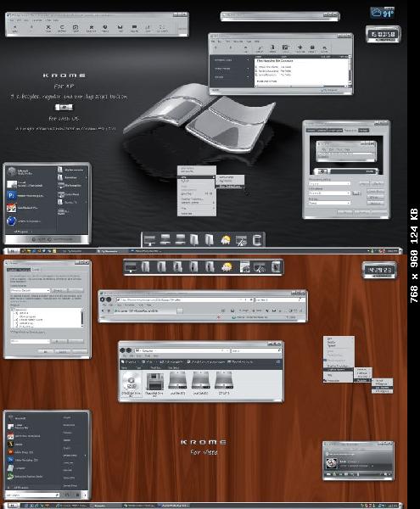Click Back in the Vista Computer window
The width and height of the screenshot is (420, 509).
[x=123, y=350]
